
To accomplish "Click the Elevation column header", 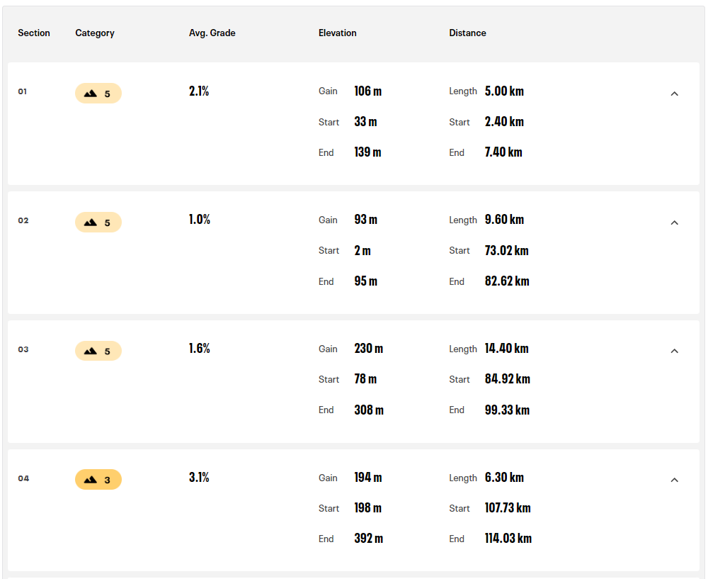I will [337, 33].
